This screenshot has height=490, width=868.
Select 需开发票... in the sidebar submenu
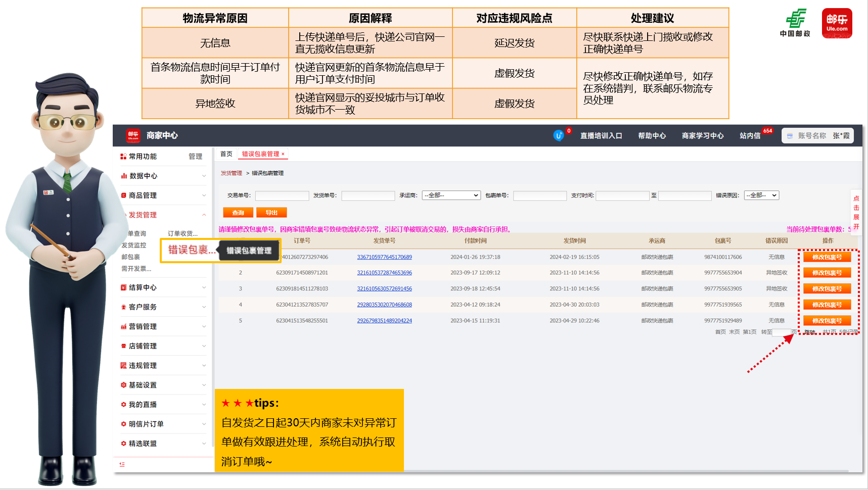pos(136,269)
